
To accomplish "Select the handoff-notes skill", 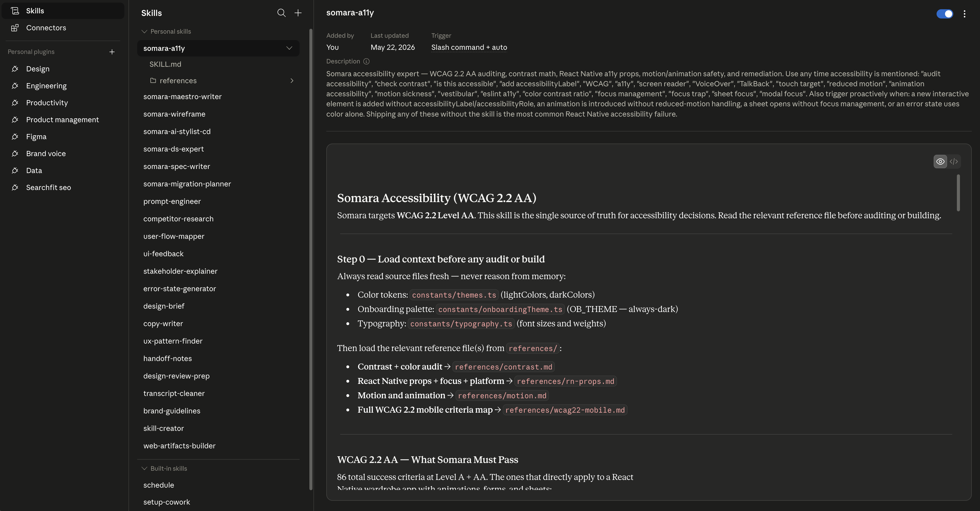I will coord(218,358).
